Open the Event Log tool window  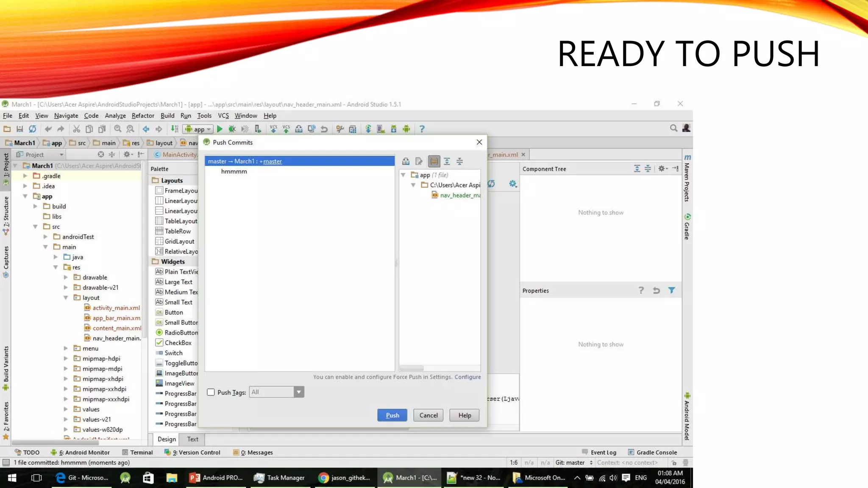pyautogui.click(x=599, y=452)
